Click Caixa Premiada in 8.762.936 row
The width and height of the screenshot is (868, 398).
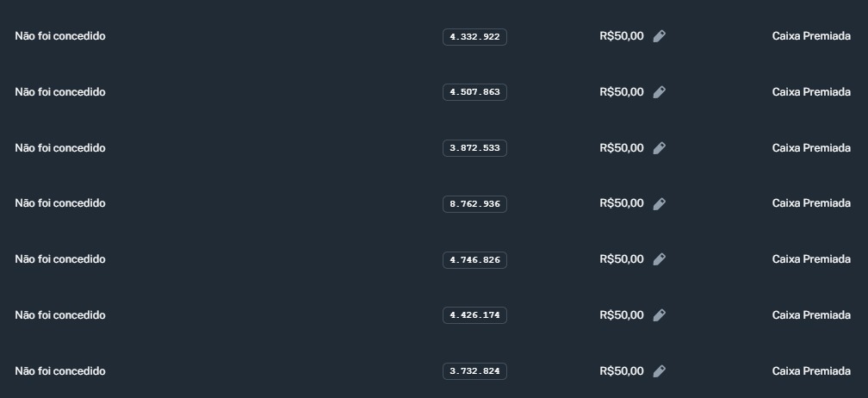(810, 203)
